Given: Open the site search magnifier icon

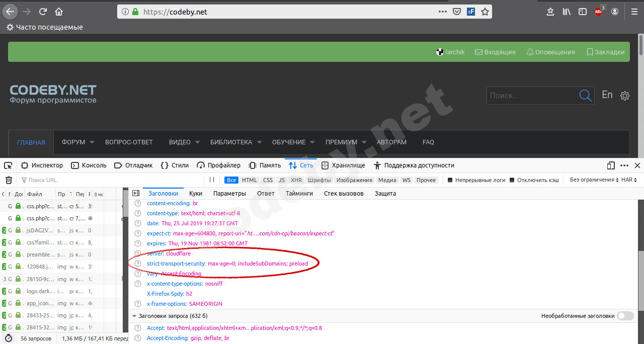Looking at the screenshot, I should 585,95.
